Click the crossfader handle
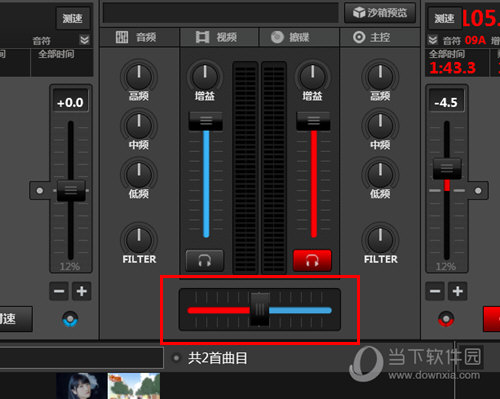The width and height of the screenshot is (500, 399). [260, 309]
